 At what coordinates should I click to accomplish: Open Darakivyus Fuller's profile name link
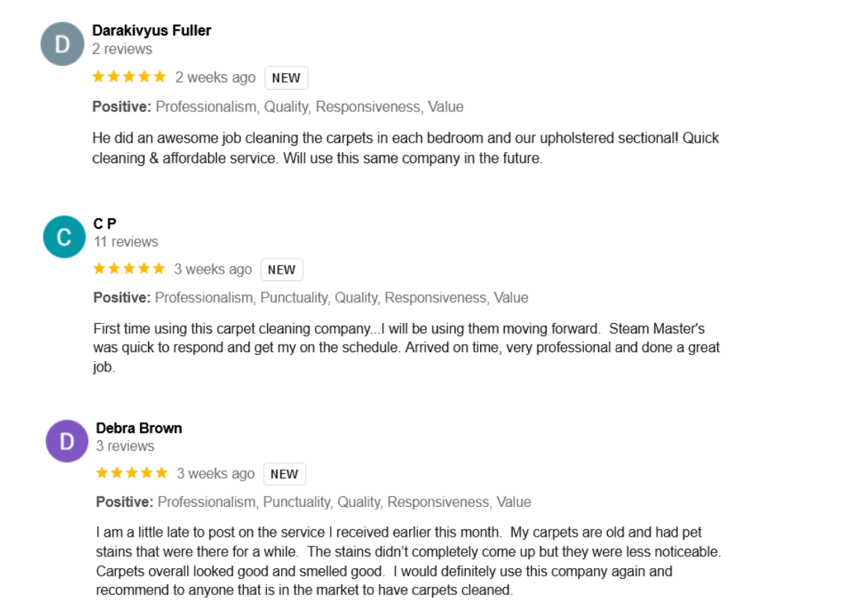152,31
